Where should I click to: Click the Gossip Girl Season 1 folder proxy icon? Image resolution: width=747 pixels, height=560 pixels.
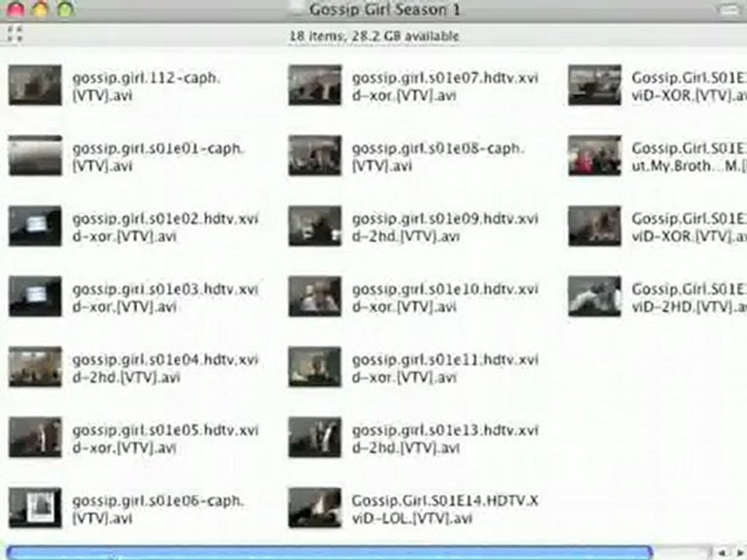(x=297, y=9)
